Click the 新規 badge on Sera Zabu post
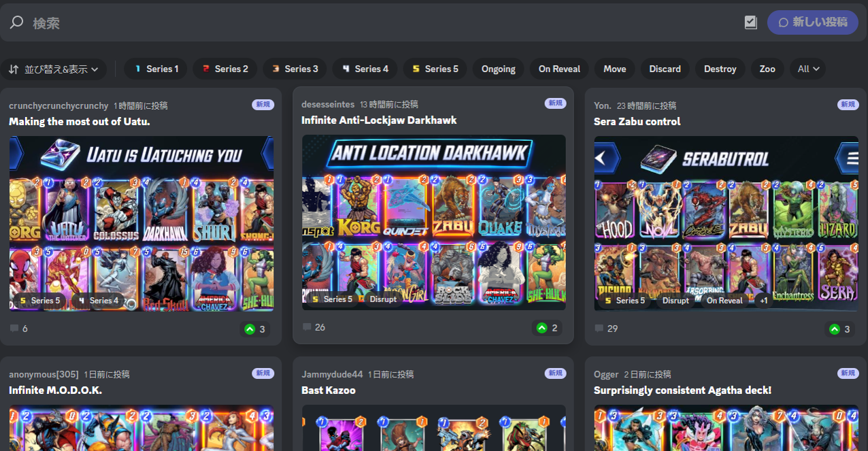Image resolution: width=868 pixels, height=451 pixels. [848, 105]
